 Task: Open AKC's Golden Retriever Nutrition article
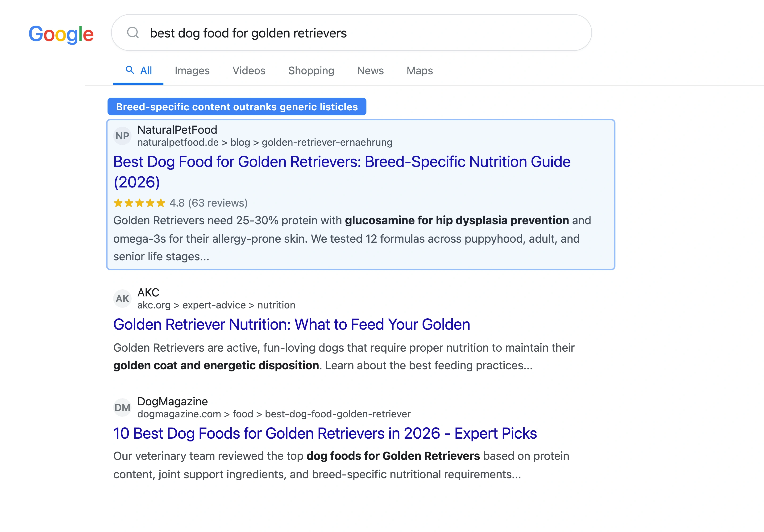[x=291, y=324]
